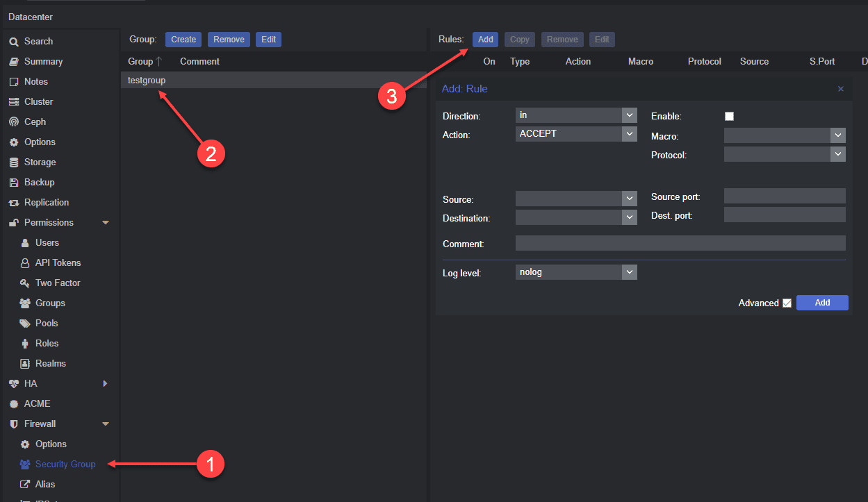
Task: Click the Firewall shield icon
Action: click(13, 424)
